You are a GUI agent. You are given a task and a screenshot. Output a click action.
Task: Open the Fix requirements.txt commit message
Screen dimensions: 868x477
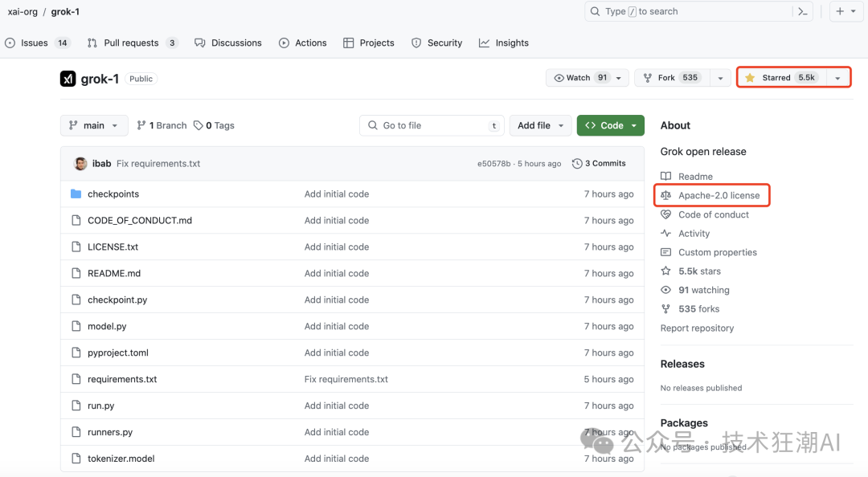158,163
